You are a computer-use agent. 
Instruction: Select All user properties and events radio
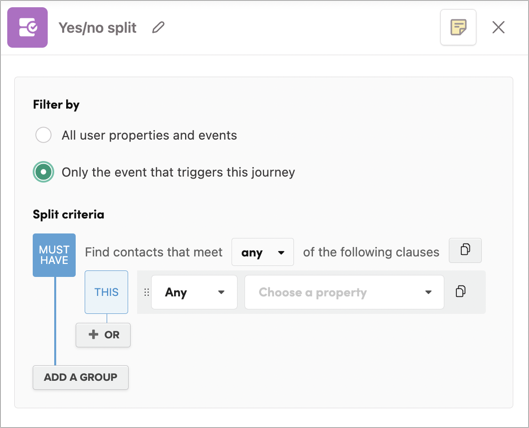click(x=43, y=135)
